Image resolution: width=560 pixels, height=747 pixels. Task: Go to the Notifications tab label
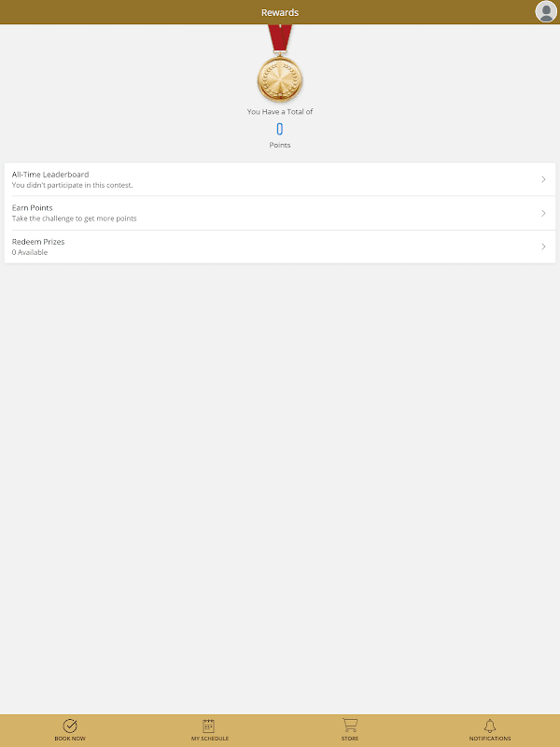click(x=490, y=739)
